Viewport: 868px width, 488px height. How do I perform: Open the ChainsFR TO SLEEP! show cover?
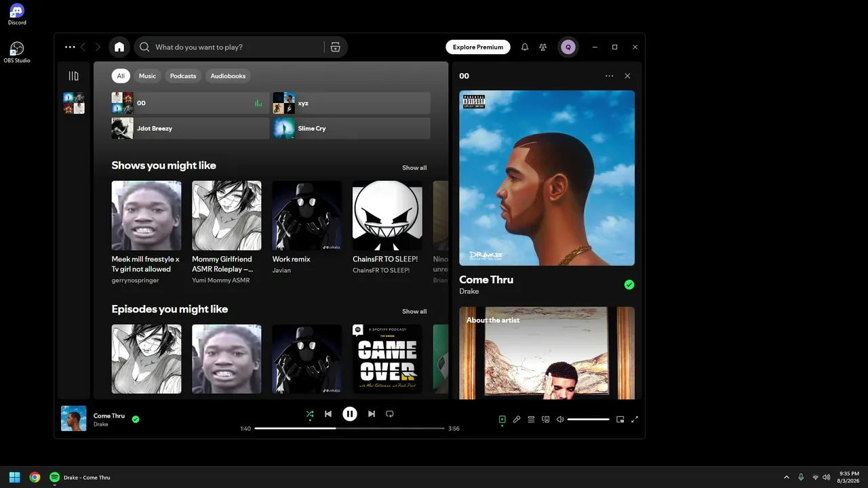[x=387, y=216]
